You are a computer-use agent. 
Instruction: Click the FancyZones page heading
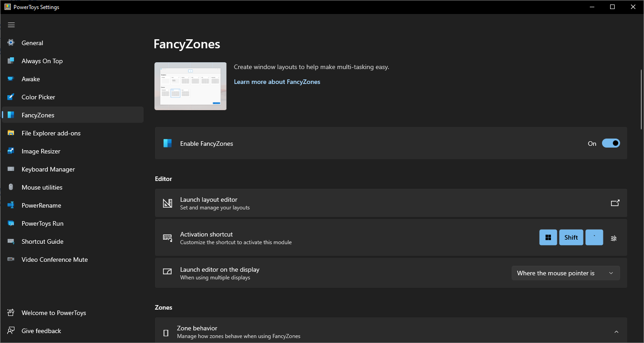pos(187,44)
